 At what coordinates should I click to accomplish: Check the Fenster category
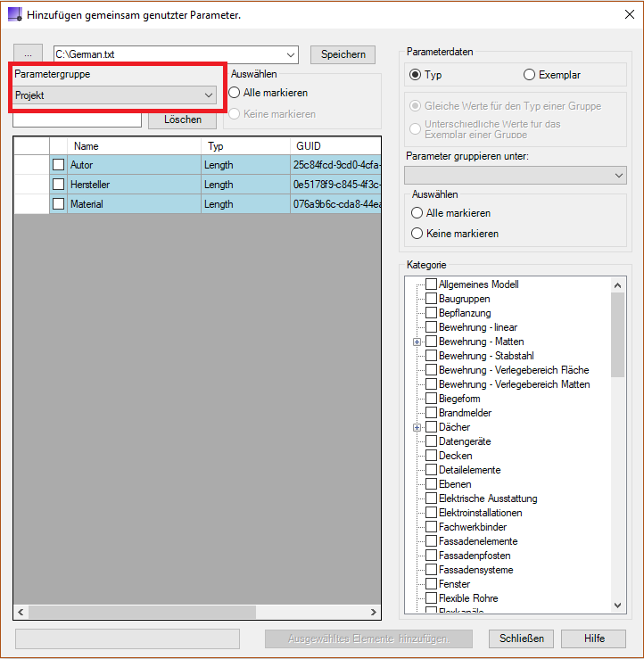[x=432, y=585]
